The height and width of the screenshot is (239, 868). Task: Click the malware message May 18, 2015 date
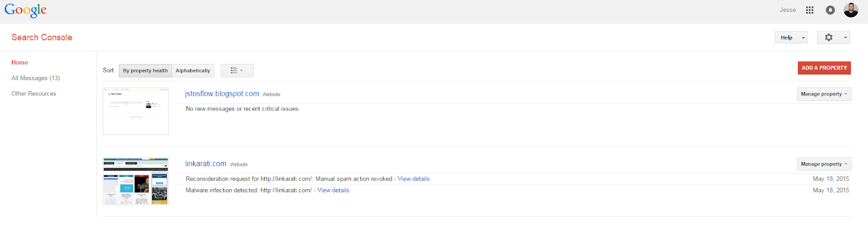831,190
